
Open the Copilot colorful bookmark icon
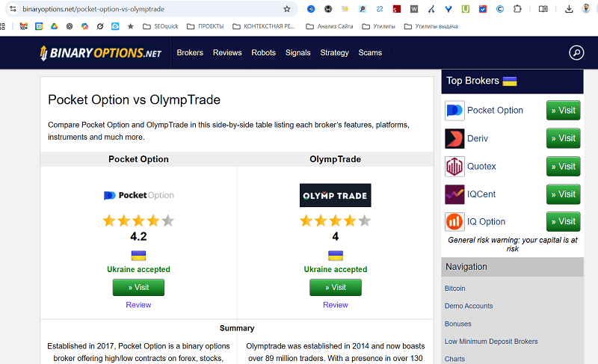pos(84,26)
